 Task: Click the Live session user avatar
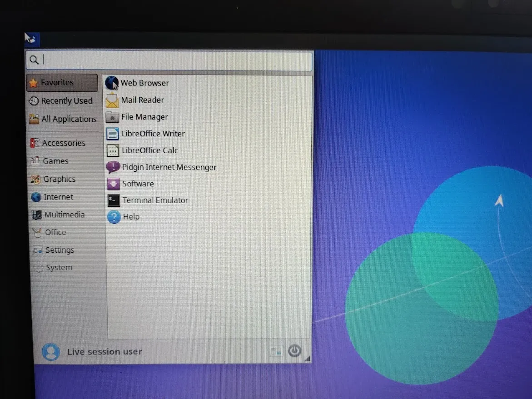tap(51, 352)
